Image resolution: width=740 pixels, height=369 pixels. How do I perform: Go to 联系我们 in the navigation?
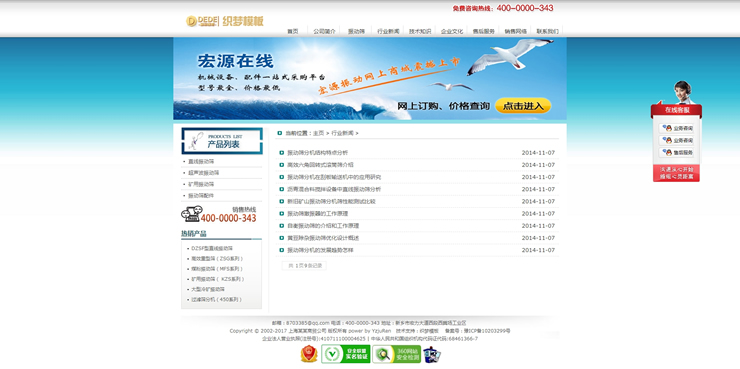pyautogui.click(x=547, y=31)
